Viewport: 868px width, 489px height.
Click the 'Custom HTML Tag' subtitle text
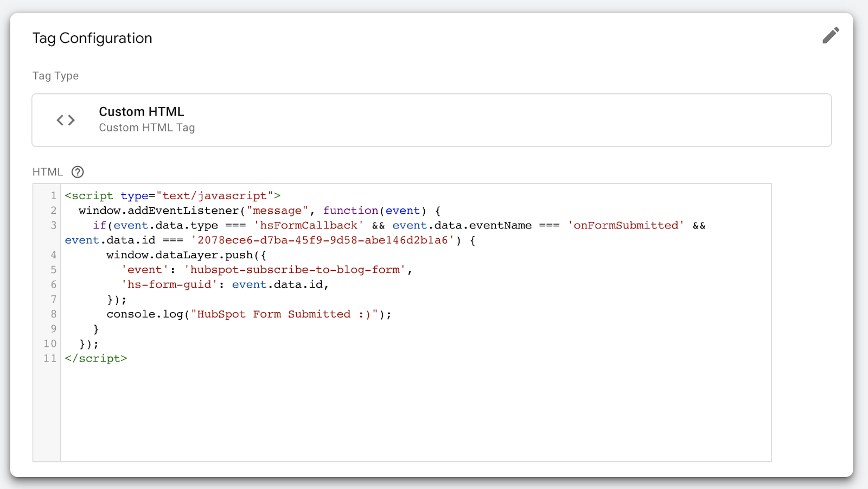coord(146,128)
